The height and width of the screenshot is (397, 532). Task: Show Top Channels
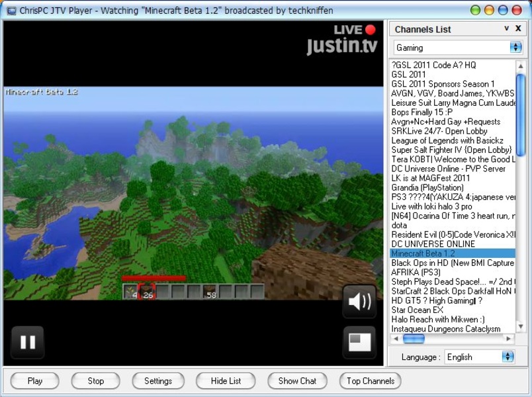point(371,380)
